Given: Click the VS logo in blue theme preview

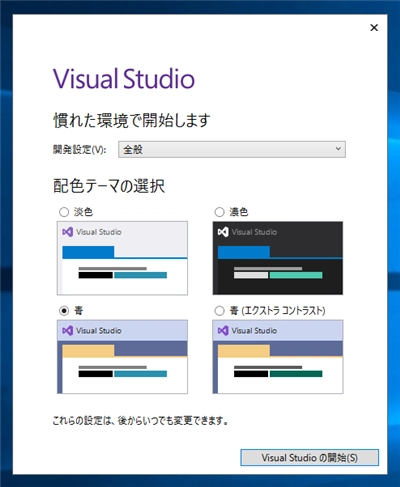Looking at the screenshot, I should click(x=68, y=331).
